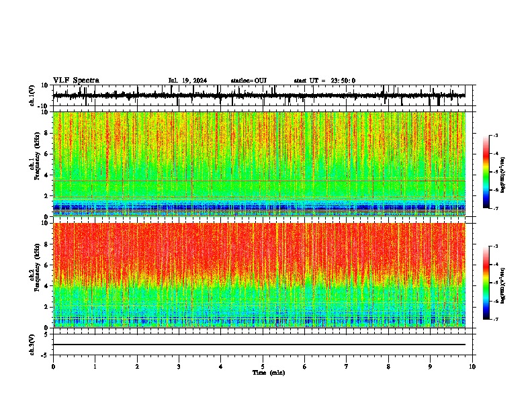The width and height of the screenshot is (532, 411).
Task: Click time axis tick label "0"
Action: (x=53, y=367)
